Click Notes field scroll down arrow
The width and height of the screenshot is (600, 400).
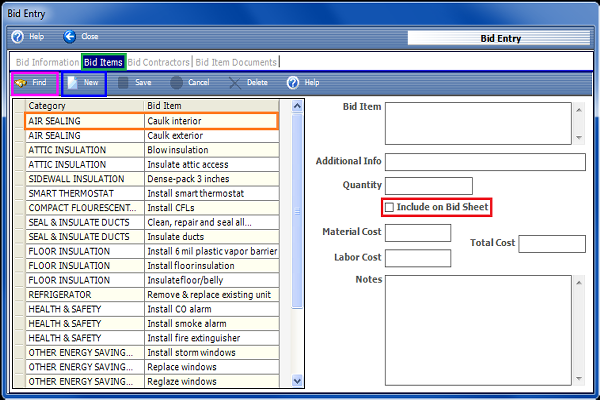579,379
